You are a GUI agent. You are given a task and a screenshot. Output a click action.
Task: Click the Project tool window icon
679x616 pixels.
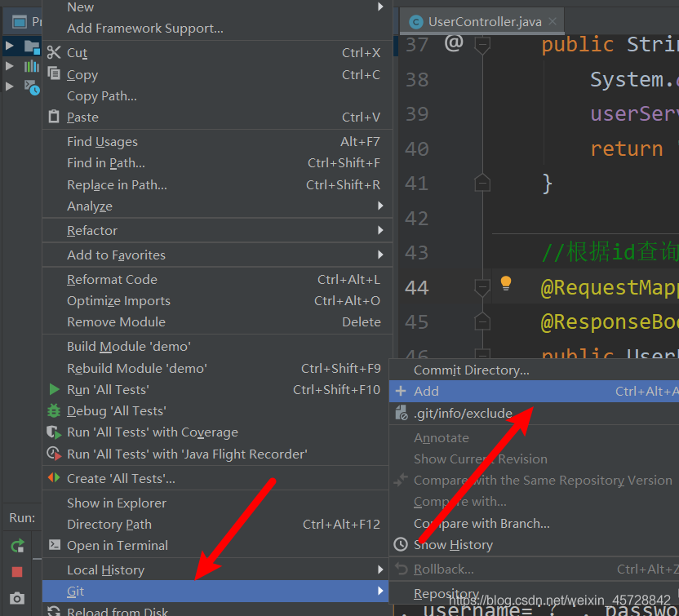(x=19, y=22)
